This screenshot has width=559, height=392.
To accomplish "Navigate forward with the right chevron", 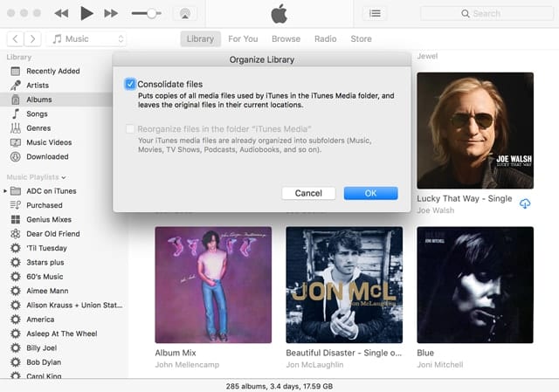I will (32, 38).
